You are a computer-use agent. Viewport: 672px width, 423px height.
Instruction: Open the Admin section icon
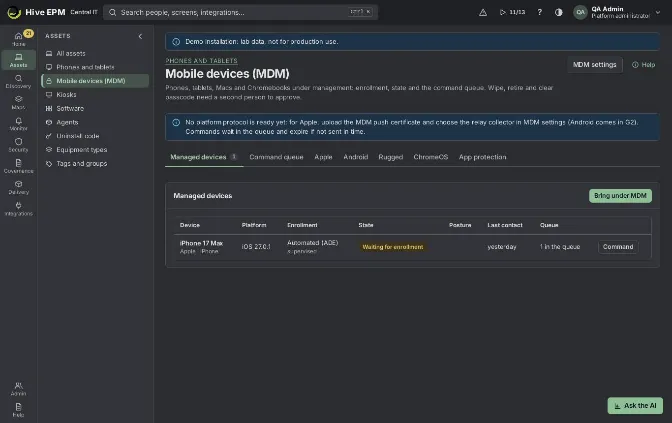point(18,389)
